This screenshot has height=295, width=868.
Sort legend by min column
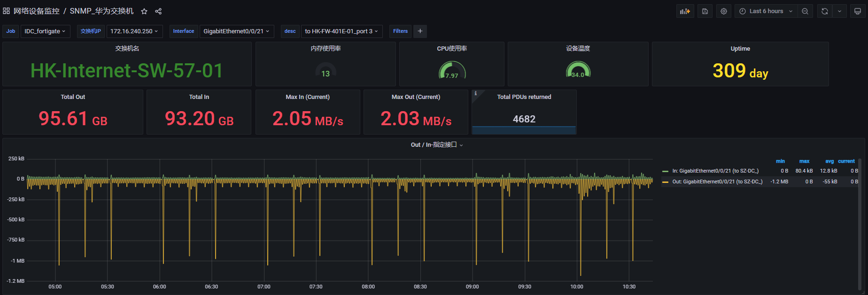pyautogui.click(x=780, y=161)
